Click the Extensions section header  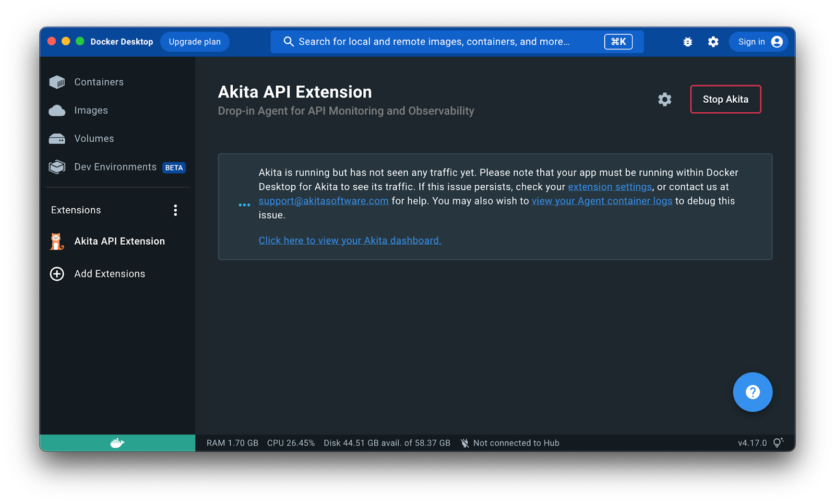coord(76,210)
